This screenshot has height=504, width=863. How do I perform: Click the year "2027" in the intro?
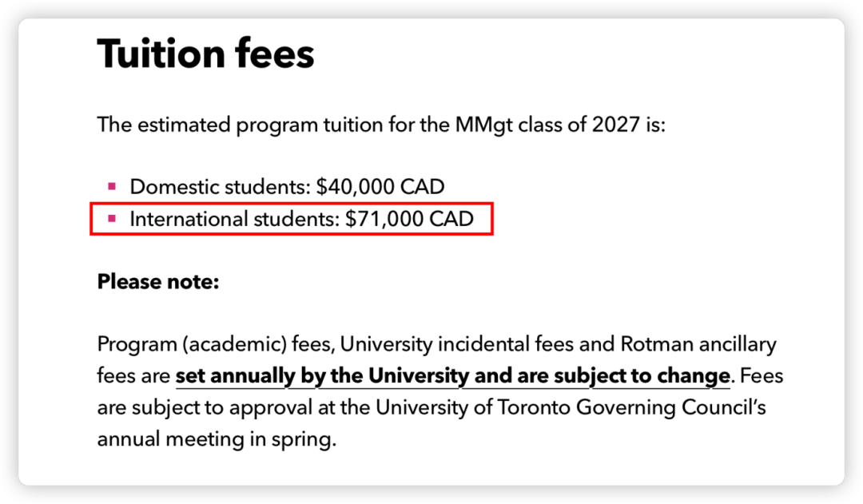tap(613, 125)
